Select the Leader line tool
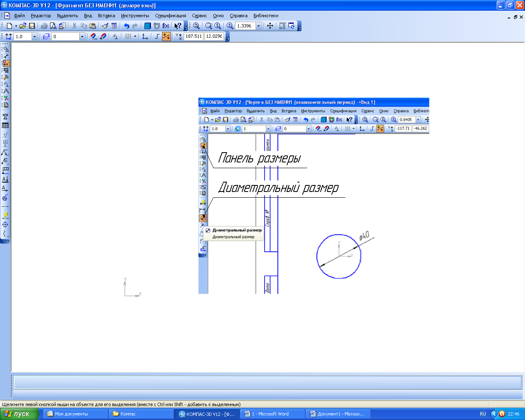 [x=5, y=152]
